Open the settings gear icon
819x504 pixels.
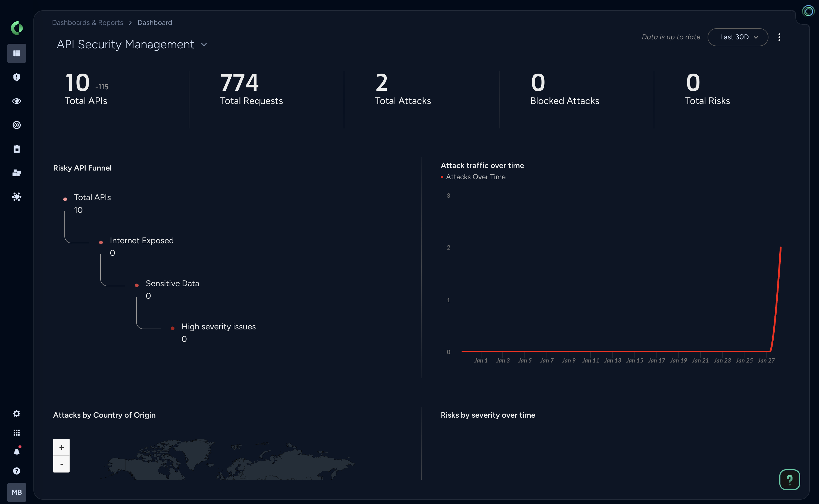16,413
